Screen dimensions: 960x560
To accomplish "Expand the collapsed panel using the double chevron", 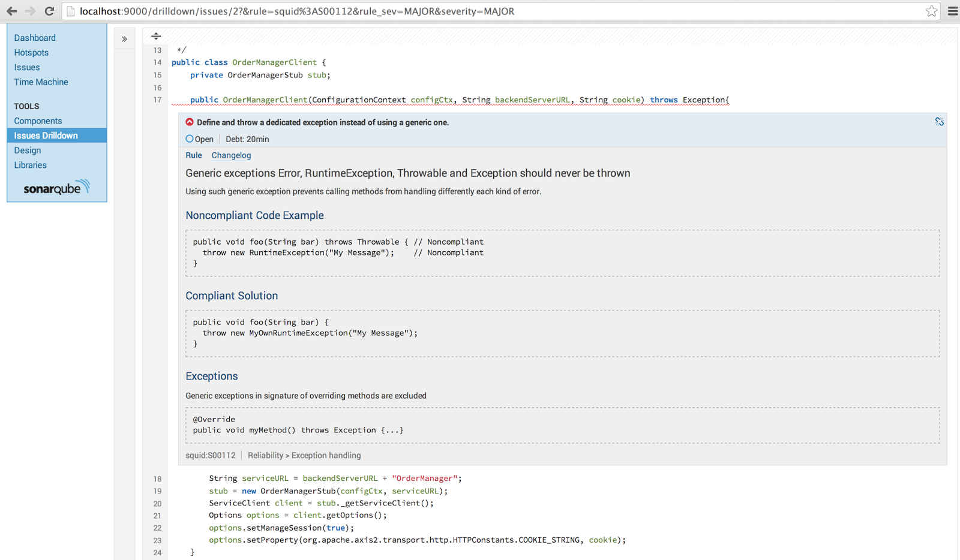I will point(124,38).
